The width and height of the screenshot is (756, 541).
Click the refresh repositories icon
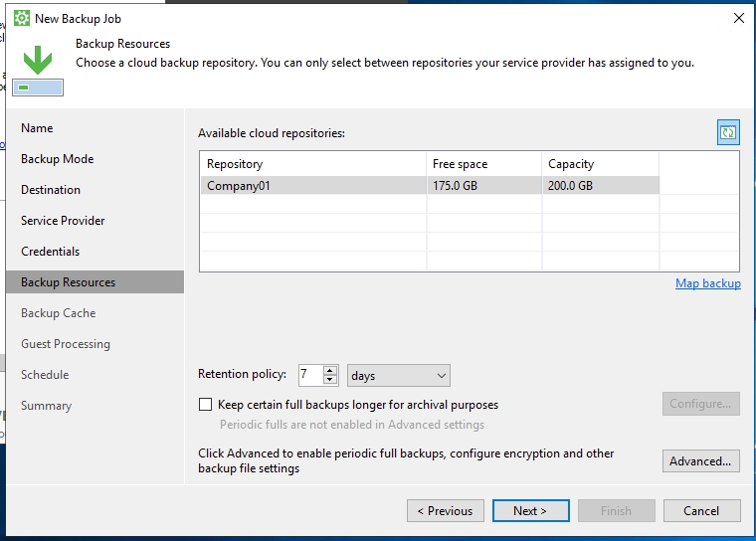coord(728,132)
